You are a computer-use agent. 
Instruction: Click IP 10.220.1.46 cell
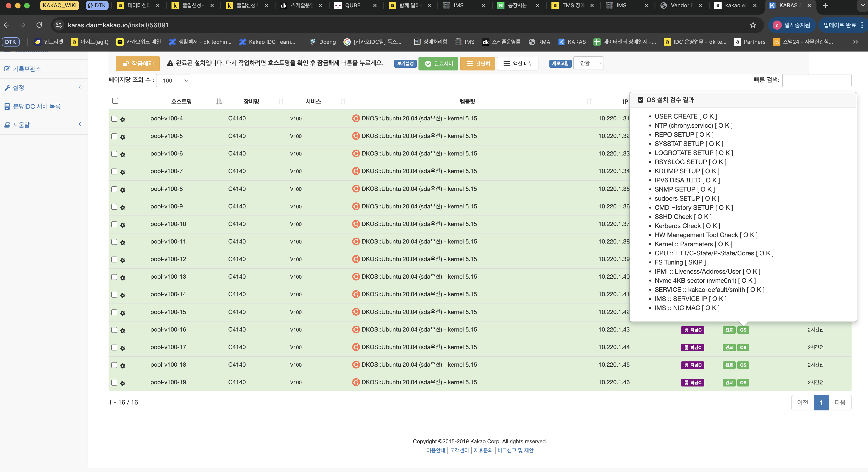613,382
